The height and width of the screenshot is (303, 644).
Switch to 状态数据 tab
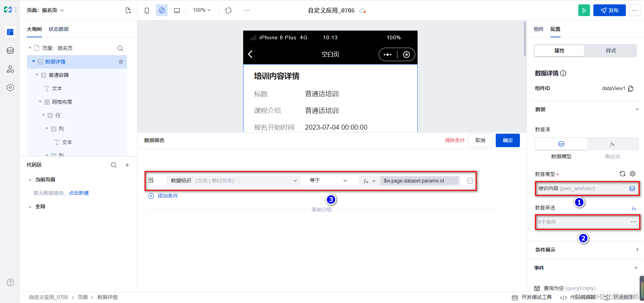point(59,29)
